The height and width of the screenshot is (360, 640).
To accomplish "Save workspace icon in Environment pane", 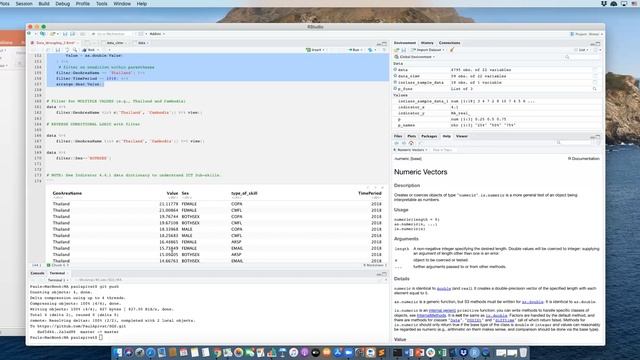I will point(403,50).
